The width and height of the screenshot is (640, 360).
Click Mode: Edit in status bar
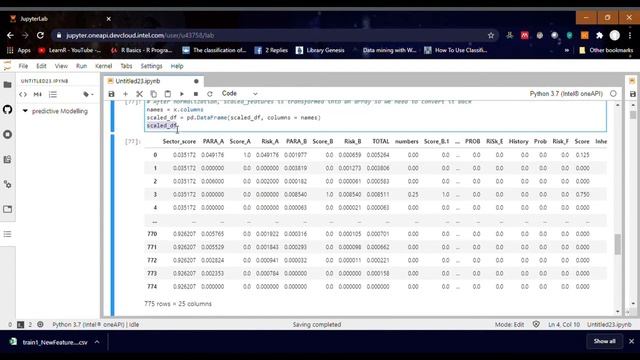tap(509, 324)
